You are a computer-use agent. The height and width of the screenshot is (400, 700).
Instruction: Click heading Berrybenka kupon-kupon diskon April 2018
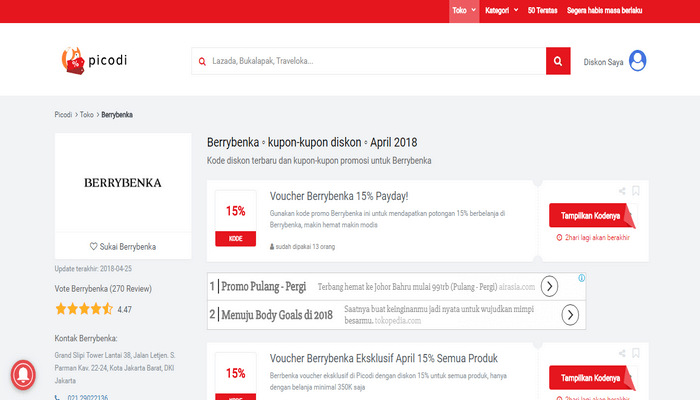pos(312,142)
